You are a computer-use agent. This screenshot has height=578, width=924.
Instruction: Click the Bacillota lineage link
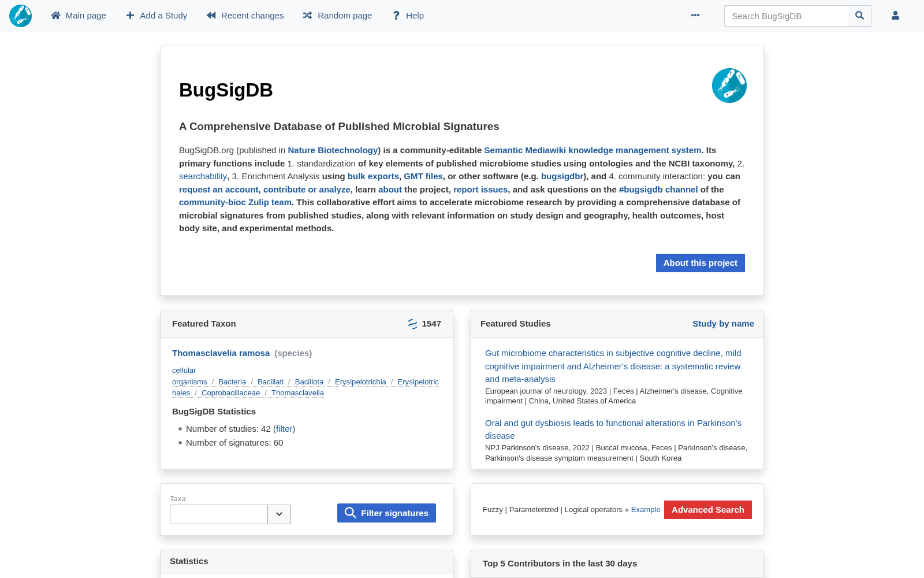click(x=309, y=382)
